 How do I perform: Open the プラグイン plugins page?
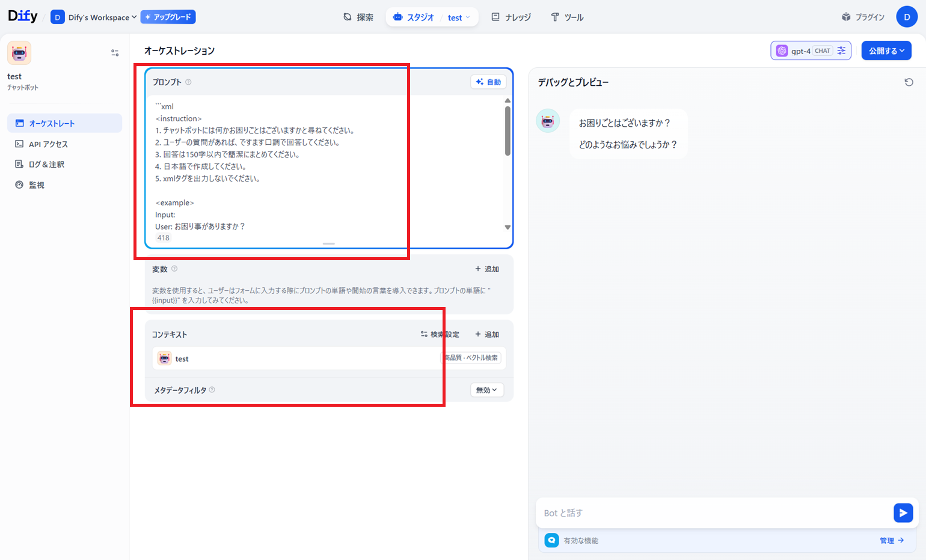pyautogui.click(x=863, y=17)
